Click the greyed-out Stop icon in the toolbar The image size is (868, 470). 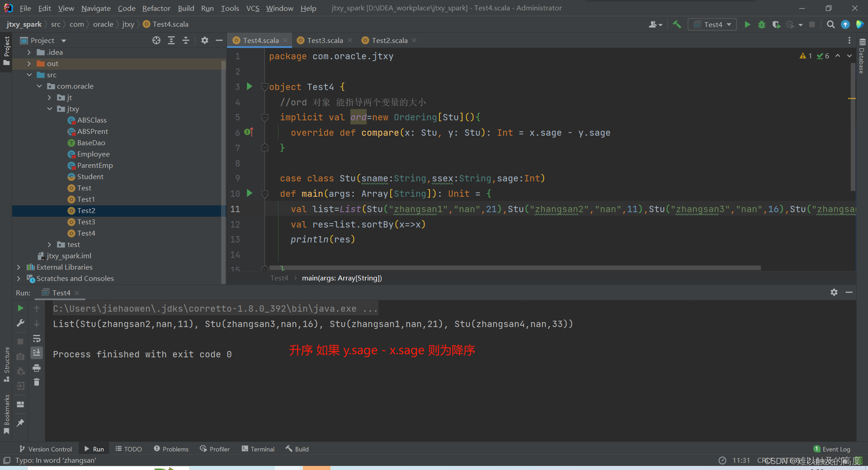coord(812,24)
